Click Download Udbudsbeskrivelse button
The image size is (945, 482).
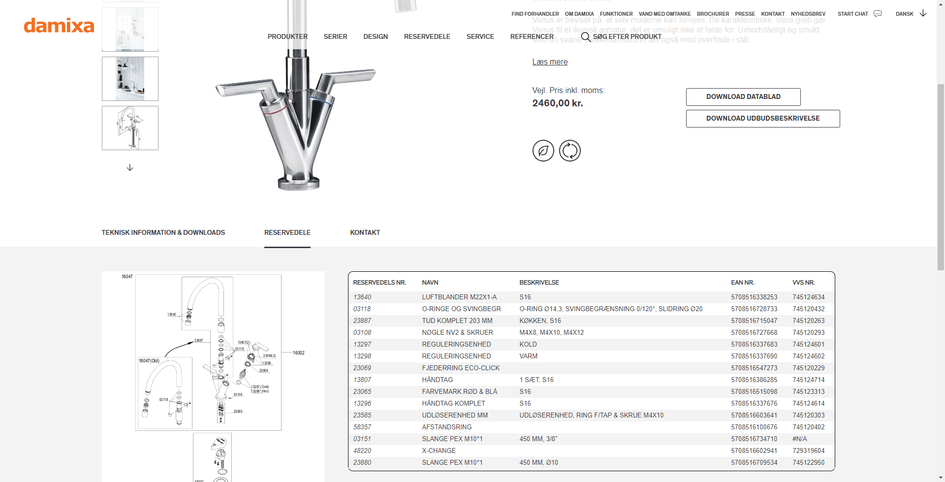click(762, 119)
